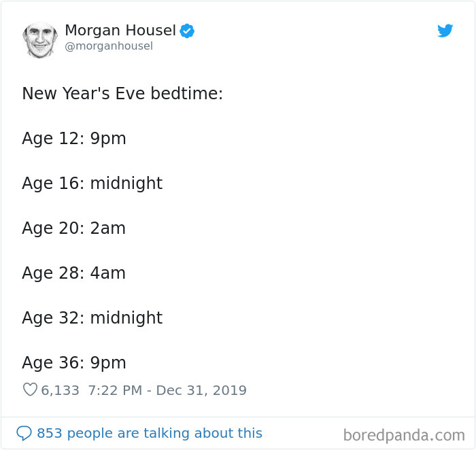Viewport: 476px width, 450px height.
Task: Like the tweet using heart icon
Action: pyautogui.click(x=30, y=390)
